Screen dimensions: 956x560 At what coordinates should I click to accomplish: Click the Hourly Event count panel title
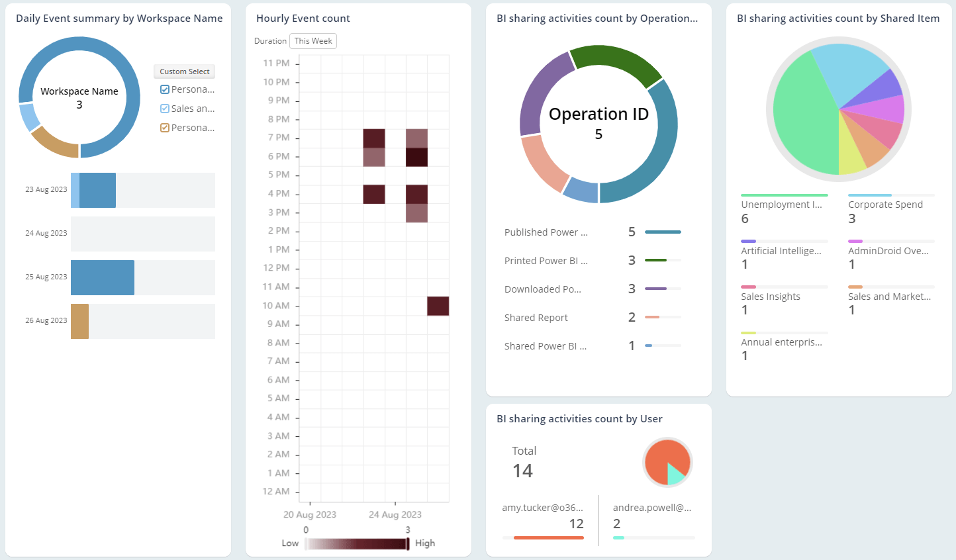coord(303,18)
